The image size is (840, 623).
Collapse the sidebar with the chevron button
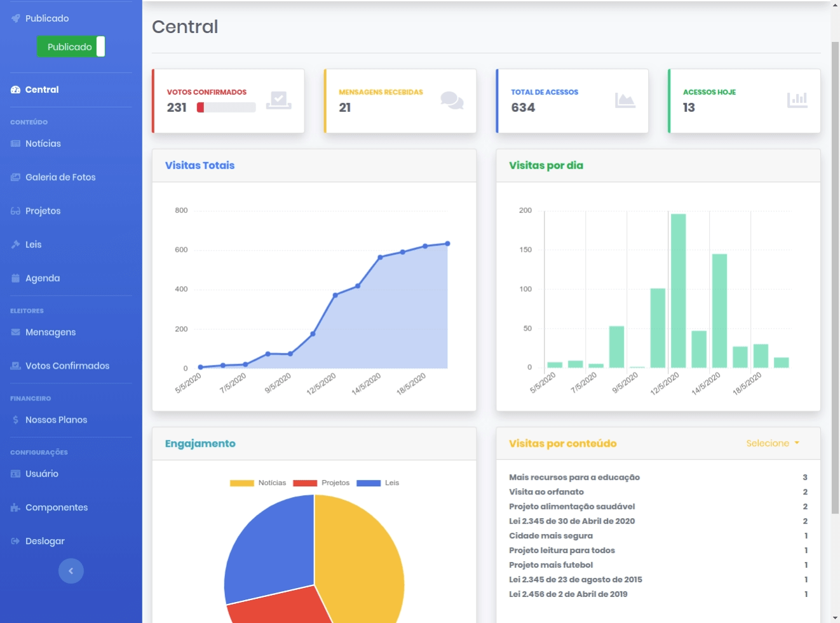pyautogui.click(x=71, y=571)
